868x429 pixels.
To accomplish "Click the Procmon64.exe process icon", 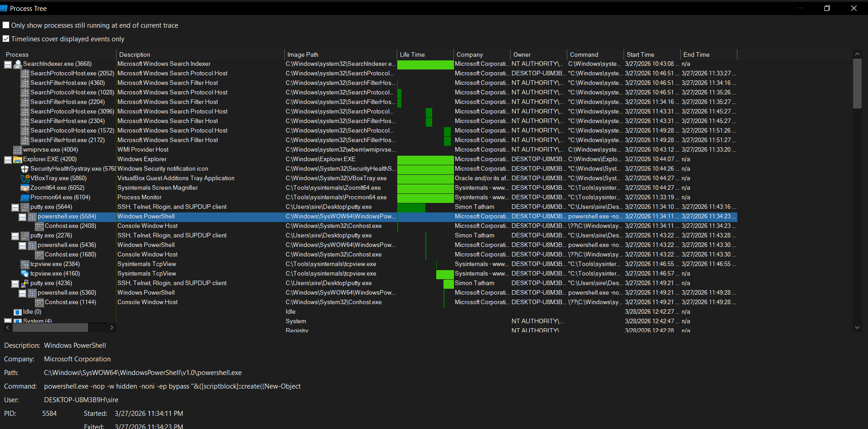I will coord(25,197).
